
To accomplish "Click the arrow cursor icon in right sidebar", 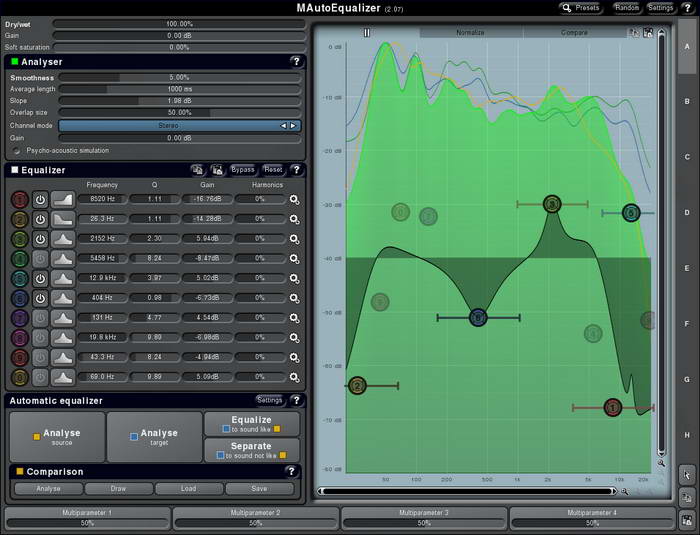I will coord(687,473).
